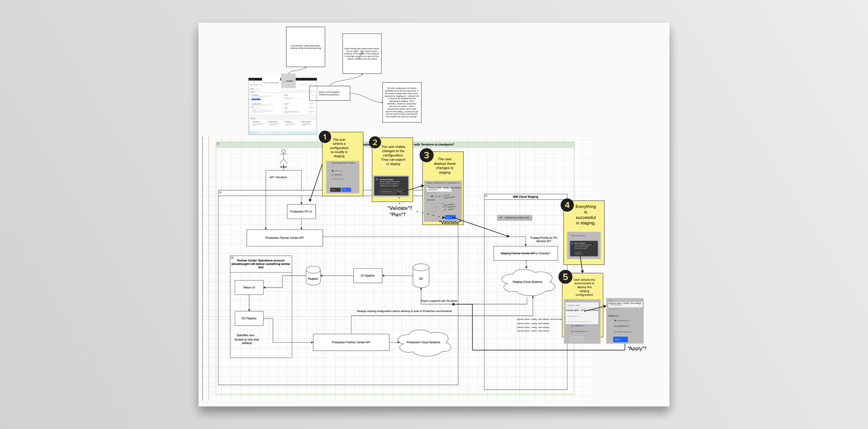
Task: Close the Unsaved changes notification with X
Action: [405, 180]
